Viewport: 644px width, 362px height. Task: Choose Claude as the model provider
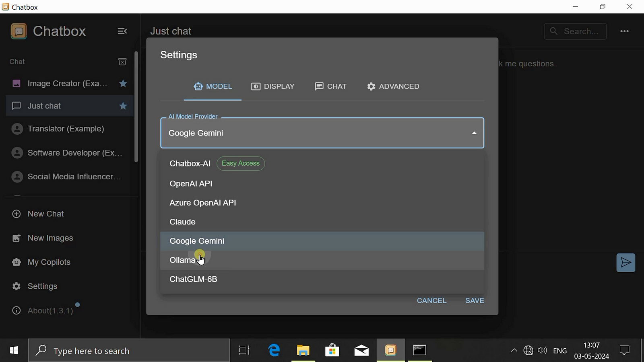[182, 222]
